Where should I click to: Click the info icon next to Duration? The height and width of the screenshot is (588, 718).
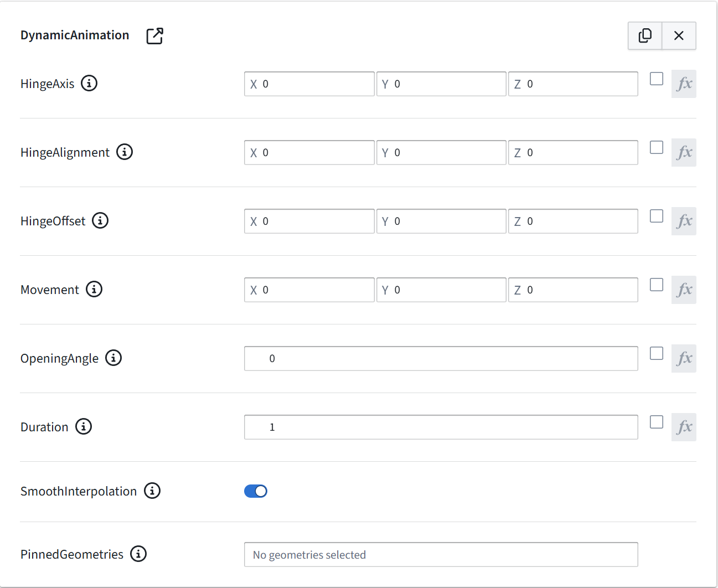point(84,426)
